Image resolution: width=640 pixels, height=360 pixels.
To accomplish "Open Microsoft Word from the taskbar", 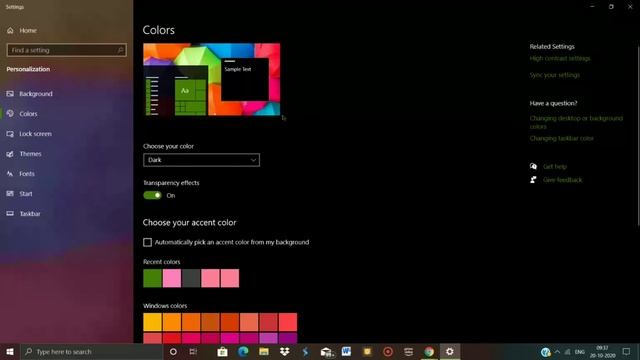I will pos(346,351).
